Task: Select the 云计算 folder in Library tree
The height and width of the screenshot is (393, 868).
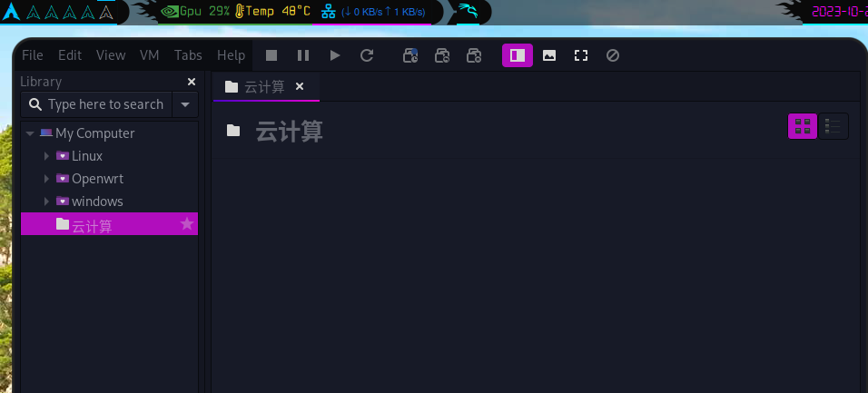Action: tap(109, 223)
